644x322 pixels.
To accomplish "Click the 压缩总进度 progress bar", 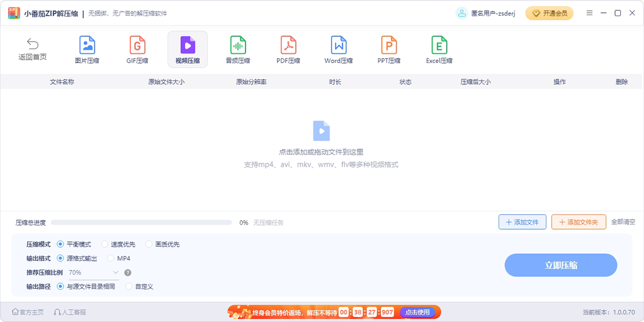I will click(141, 222).
